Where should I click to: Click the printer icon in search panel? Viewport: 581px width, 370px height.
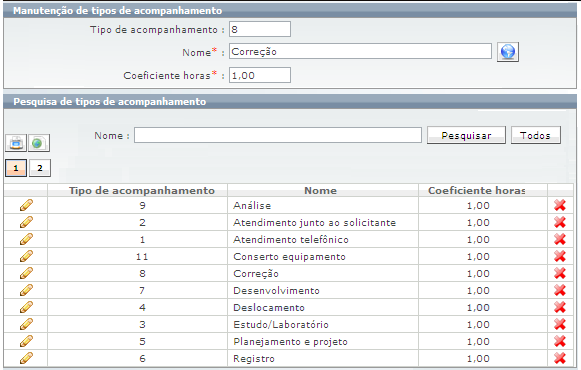click(x=16, y=143)
